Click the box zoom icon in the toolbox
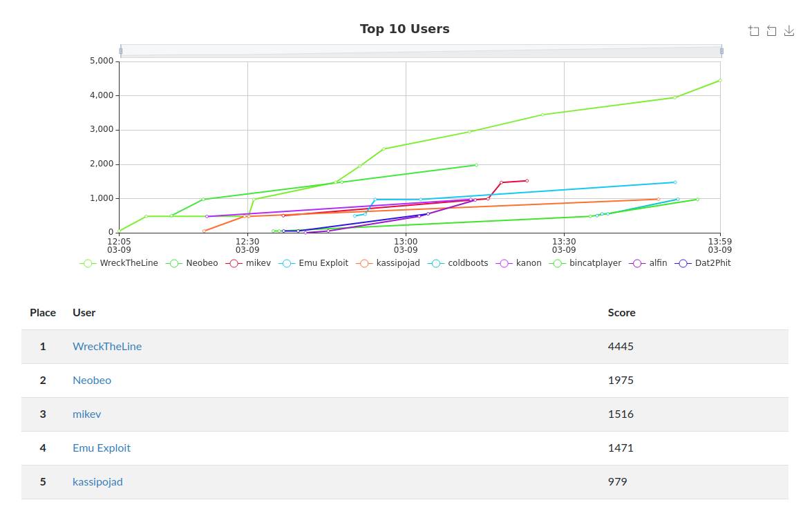Image resolution: width=812 pixels, height=509 pixels. 753,30
